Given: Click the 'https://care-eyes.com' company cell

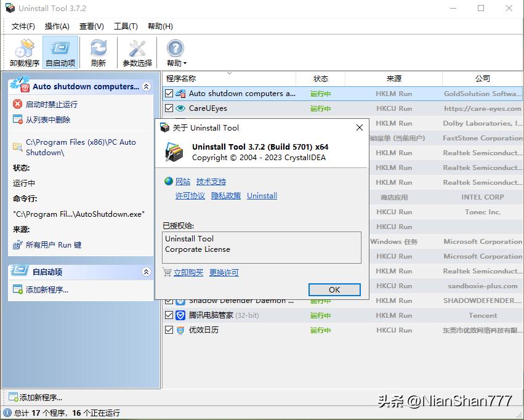Looking at the screenshot, I should pos(483,108).
